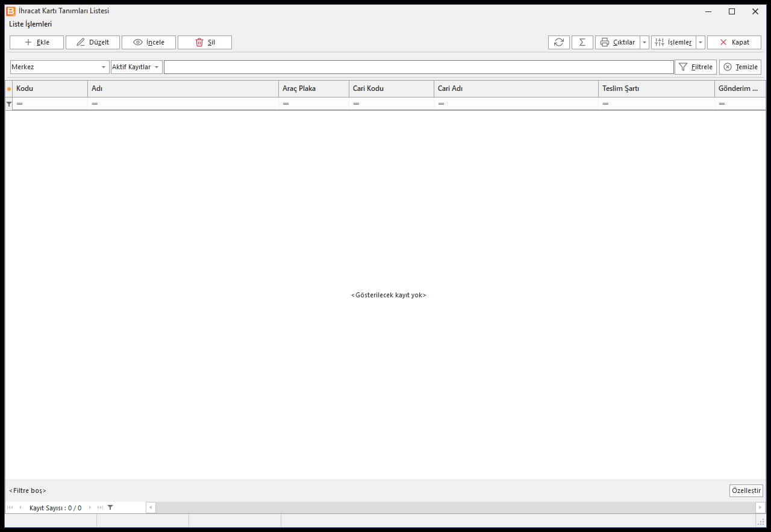This screenshot has height=532, width=771.
Task: Click the orange star grid column chooser
Action: click(9, 89)
